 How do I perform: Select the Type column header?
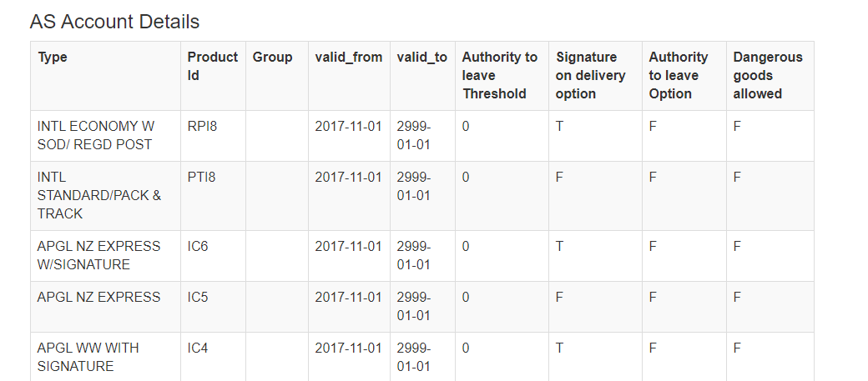(53, 58)
